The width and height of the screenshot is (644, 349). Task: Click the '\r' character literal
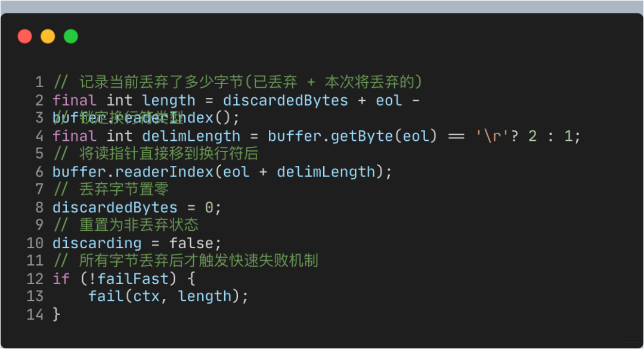pyautogui.click(x=488, y=136)
